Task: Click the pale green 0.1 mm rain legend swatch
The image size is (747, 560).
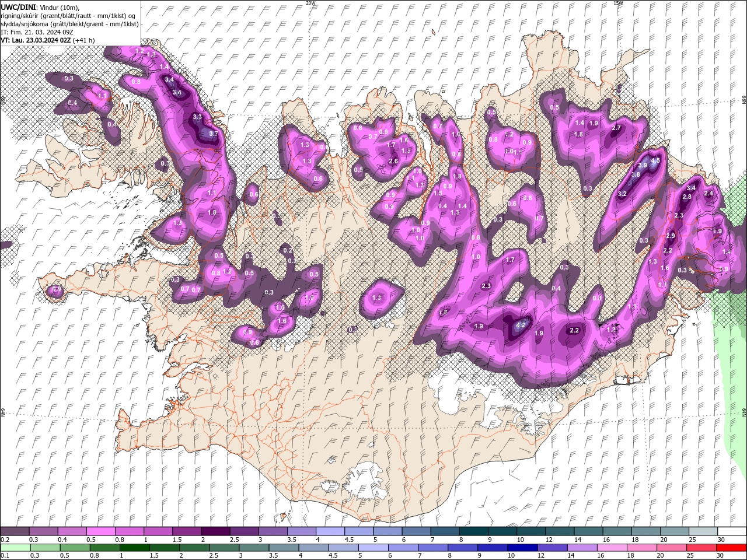Action: click(x=15, y=548)
